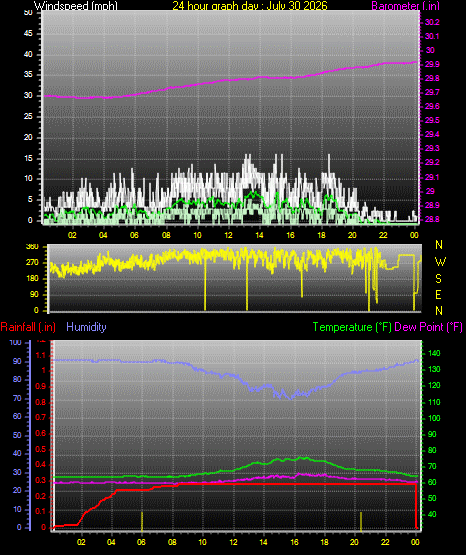Click the Temperature (°F) legend label
The height and width of the screenshot is (555, 466).
point(352,327)
